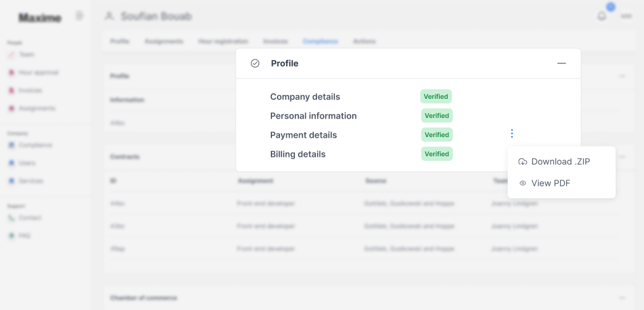Go to Compliance in the sidebar
644x310 pixels.
click(35, 145)
